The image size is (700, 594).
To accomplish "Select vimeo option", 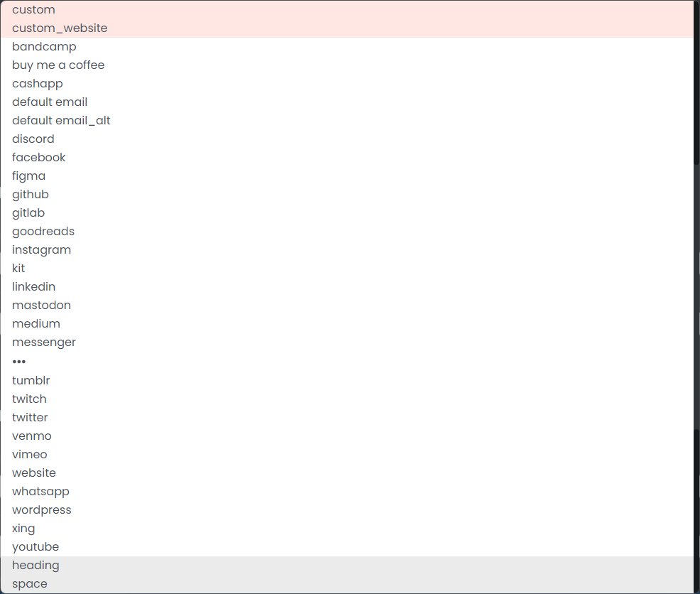I will [347, 455].
